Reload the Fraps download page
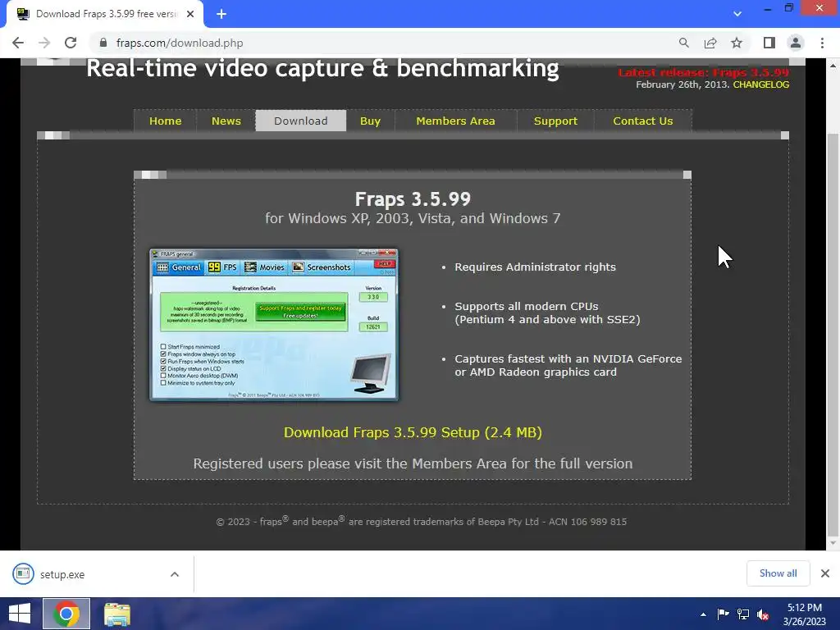 pos(71,43)
